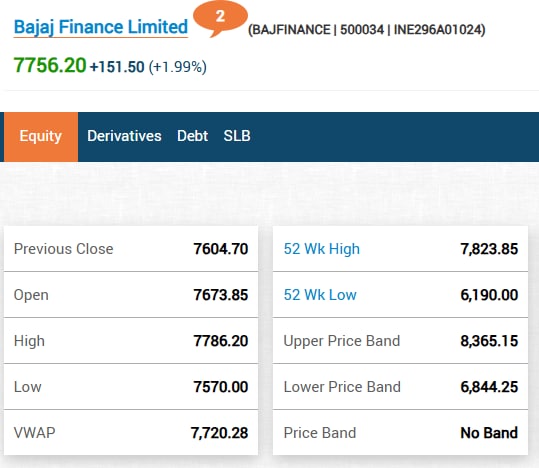Screen dimensions: 539x468
Task: Go to the SLB tab
Action: tap(237, 136)
